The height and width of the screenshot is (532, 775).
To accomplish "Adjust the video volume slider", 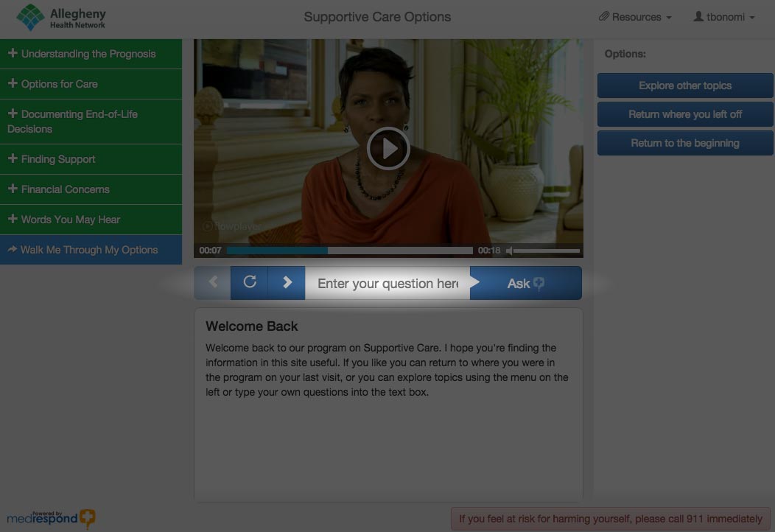I will (x=545, y=251).
